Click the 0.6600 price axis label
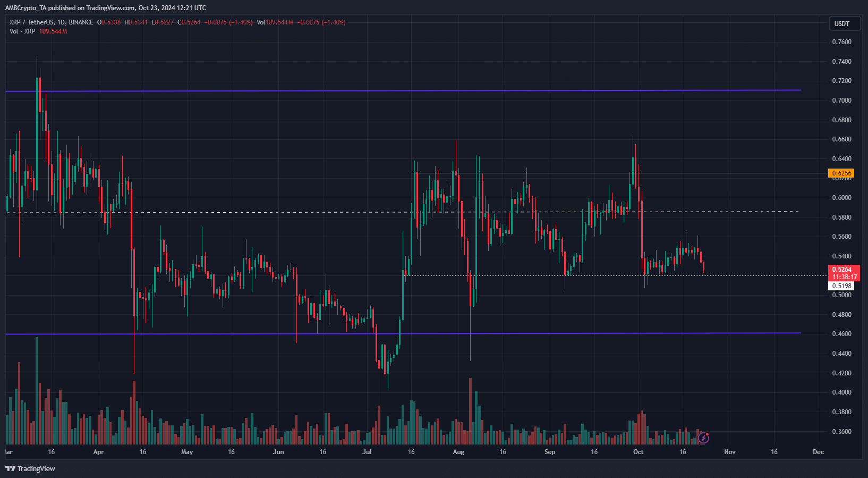This screenshot has width=868, height=478. click(841, 139)
